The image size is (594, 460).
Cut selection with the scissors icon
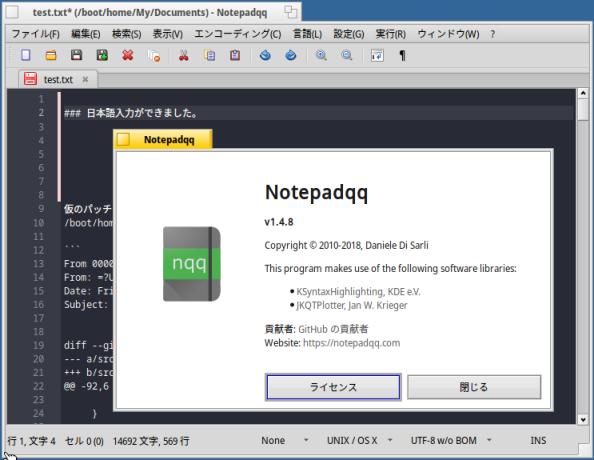[x=184, y=55]
